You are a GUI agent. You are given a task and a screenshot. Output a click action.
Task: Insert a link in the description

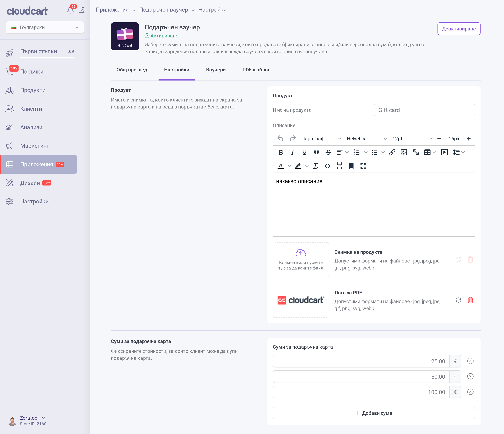[x=392, y=152]
